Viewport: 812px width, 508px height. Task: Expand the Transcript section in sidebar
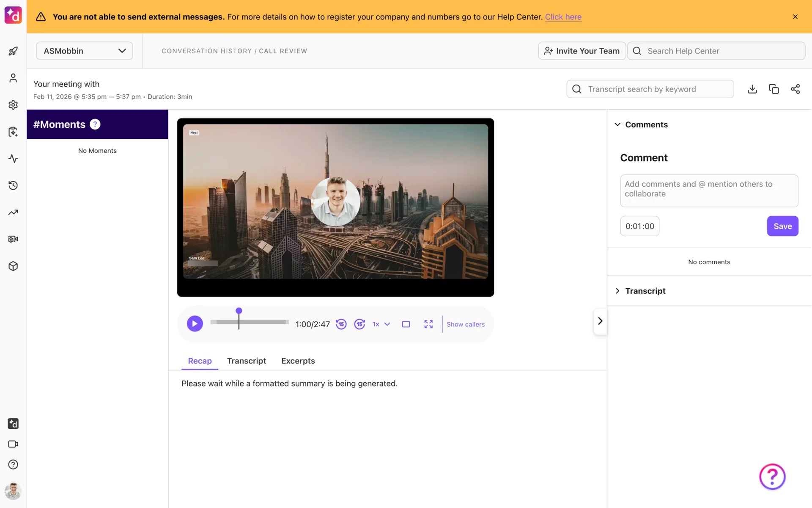645,291
